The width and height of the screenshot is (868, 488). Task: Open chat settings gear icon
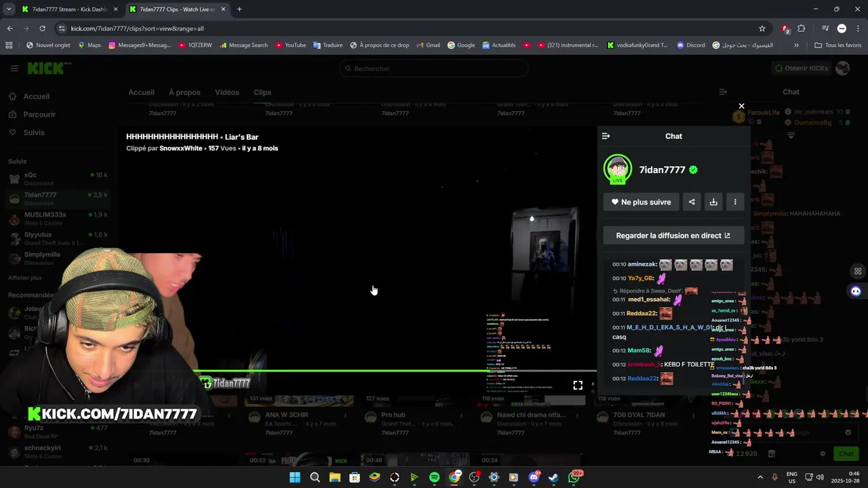tap(823, 453)
